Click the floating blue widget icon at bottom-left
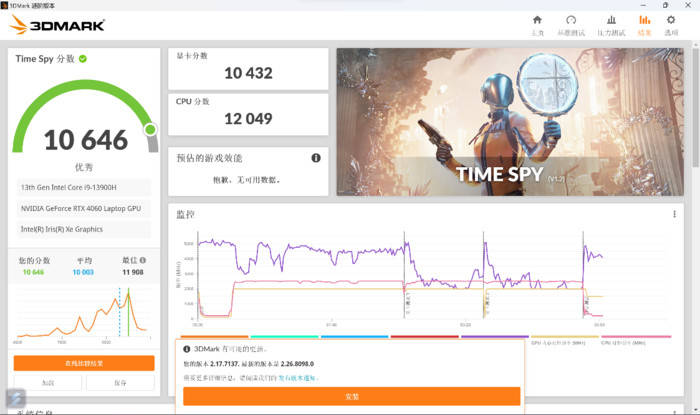The image size is (700, 415). pyautogui.click(x=14, y=397)
